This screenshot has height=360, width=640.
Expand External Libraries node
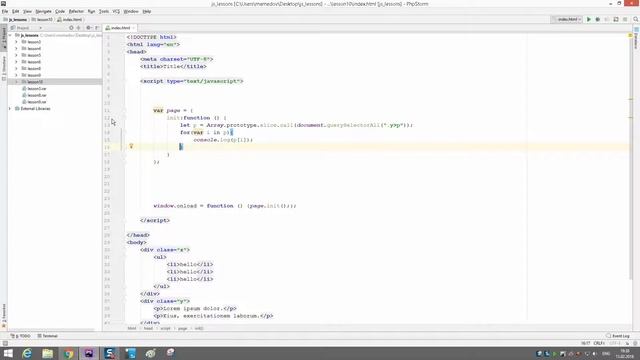[x=10, y=109]
